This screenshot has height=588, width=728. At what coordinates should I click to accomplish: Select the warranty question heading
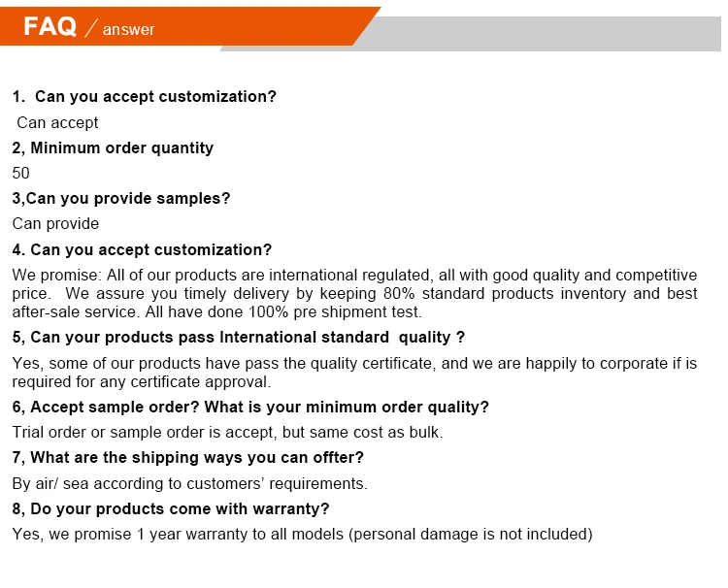coord(171,508)
